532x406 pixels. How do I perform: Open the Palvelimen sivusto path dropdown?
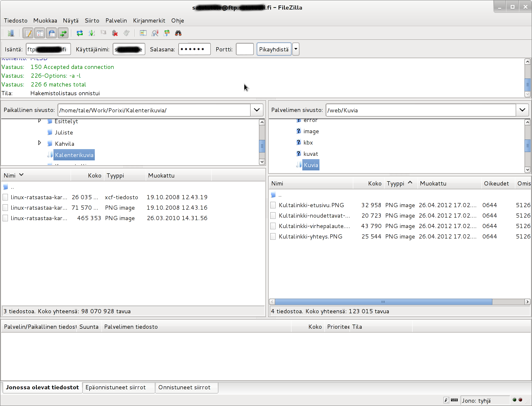tap(522, 110)
